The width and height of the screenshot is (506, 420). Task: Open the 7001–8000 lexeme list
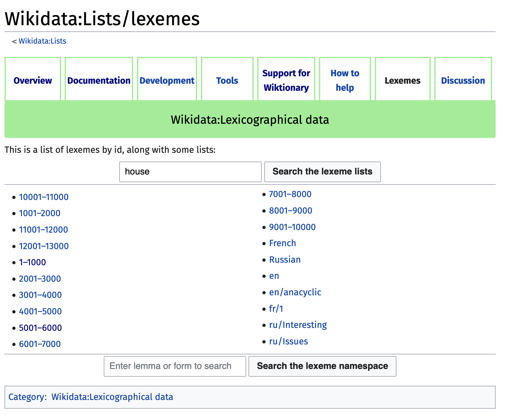290,194
